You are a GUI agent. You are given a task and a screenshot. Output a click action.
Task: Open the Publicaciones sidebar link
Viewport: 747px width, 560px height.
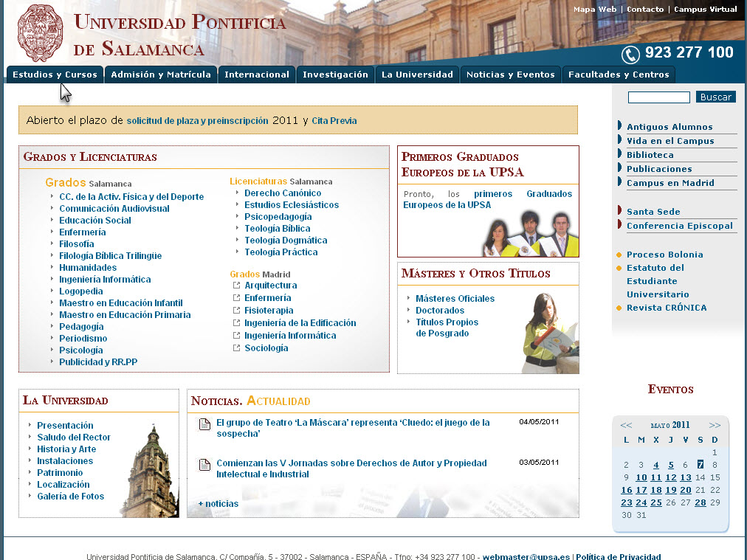click(659, 169)
